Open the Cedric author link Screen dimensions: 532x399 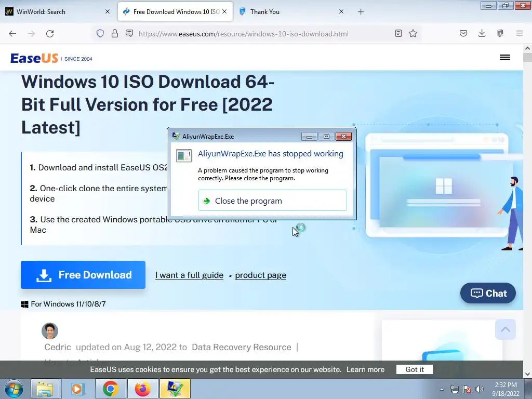coord(58,347)
